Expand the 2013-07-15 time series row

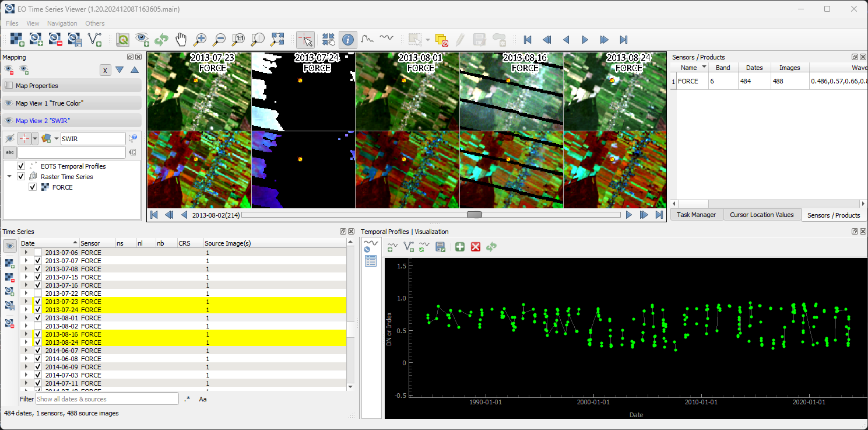(x=26, y=277)
